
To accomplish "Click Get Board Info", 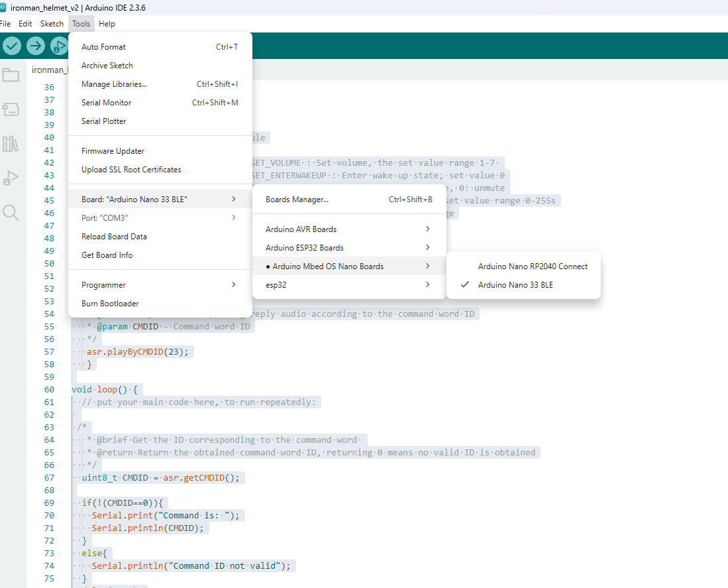I will point(160,255).
